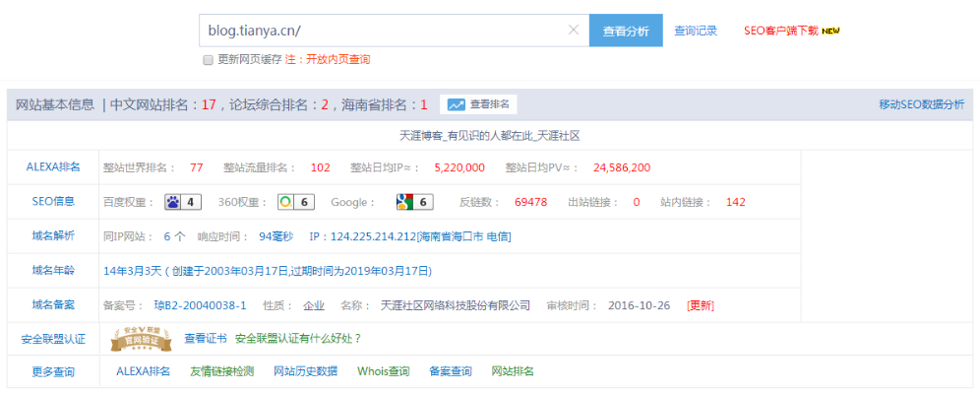This screenshot has width=980, height=394.
Task: Open the 移动SEO数据分析 link
Action: point(921,104)
